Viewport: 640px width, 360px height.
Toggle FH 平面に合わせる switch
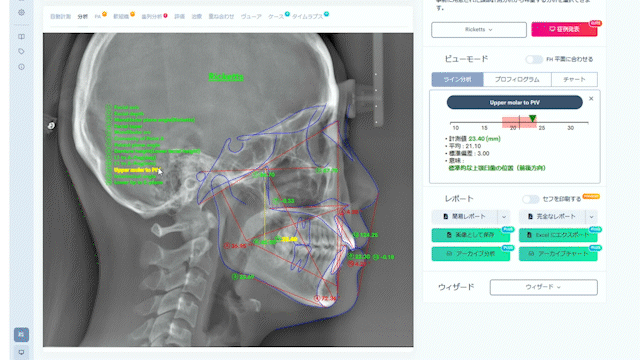click(534, 59)
